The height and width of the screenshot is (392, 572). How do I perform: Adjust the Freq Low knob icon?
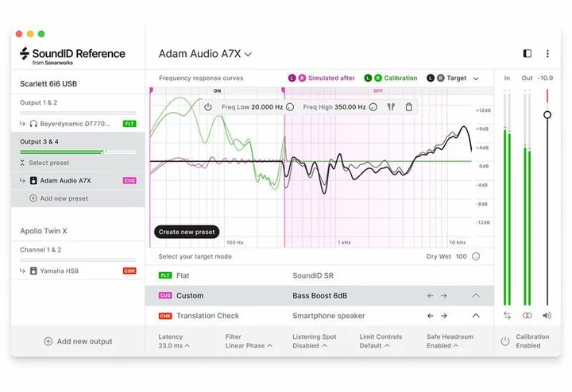click(290, 107)
